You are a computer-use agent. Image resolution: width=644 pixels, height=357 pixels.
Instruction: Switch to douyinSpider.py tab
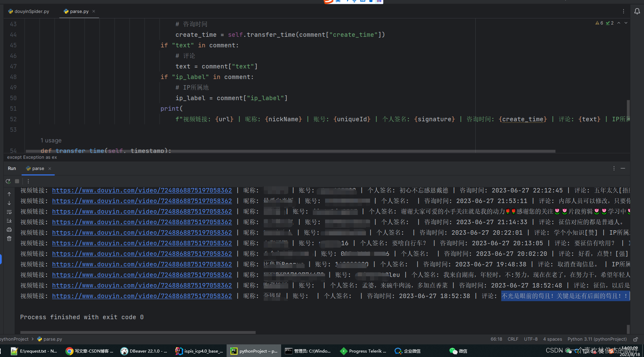click(x=29, y=11)
